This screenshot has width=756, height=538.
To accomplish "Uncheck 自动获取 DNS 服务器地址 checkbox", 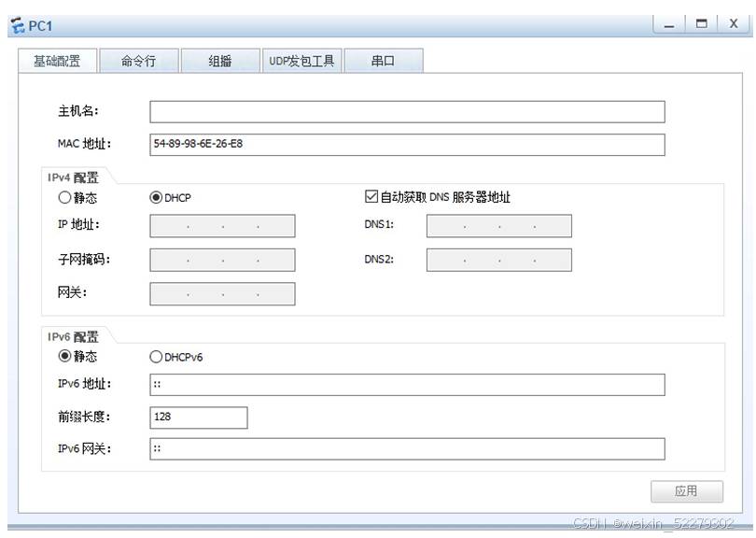I will click(371, 196).
